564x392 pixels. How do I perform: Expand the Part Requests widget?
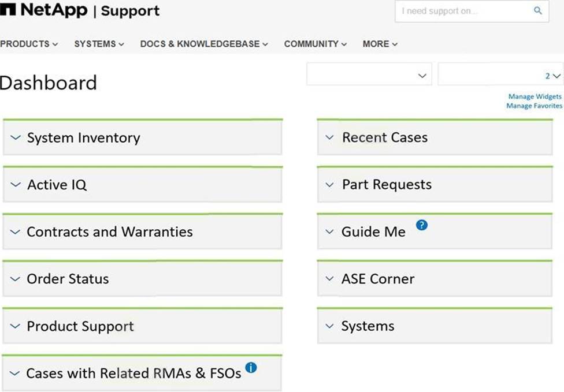[x=329, y=185]
